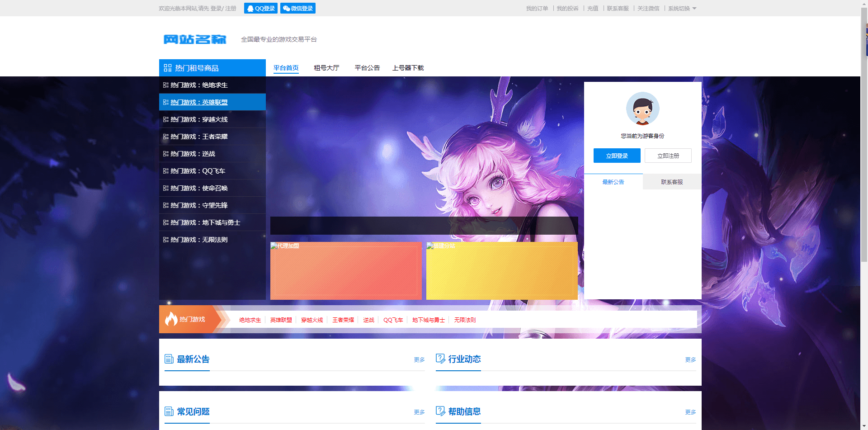Select 热门游戏：QQ飞车 in sidebar

coord(212,171)
